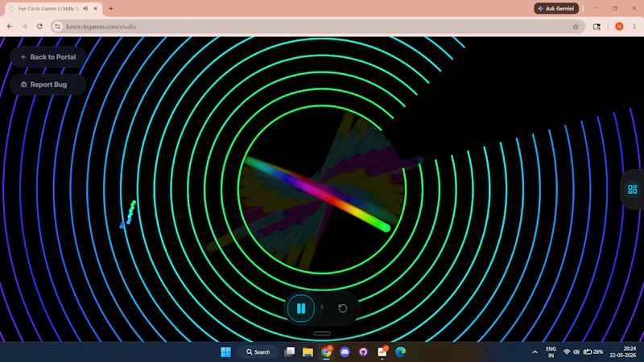Click the Ask Gemini button
The image size is (644, 362).
coord(556,8)
